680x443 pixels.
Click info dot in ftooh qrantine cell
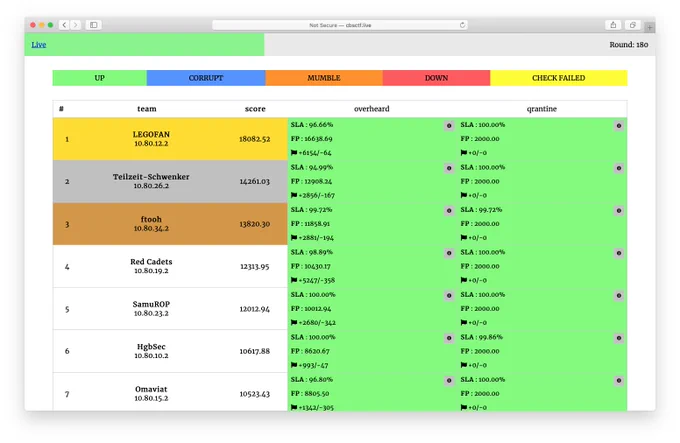pos(619,211)
